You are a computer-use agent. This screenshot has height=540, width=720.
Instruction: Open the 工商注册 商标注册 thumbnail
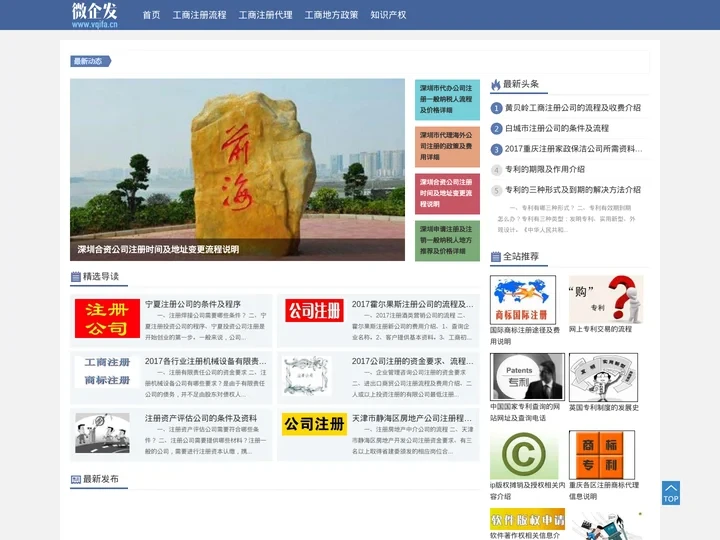[107, 371]
